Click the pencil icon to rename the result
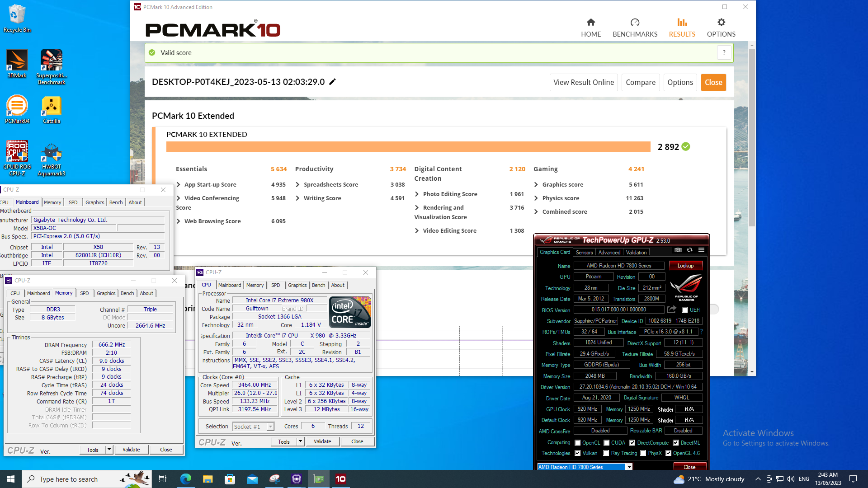 (332, 82)
